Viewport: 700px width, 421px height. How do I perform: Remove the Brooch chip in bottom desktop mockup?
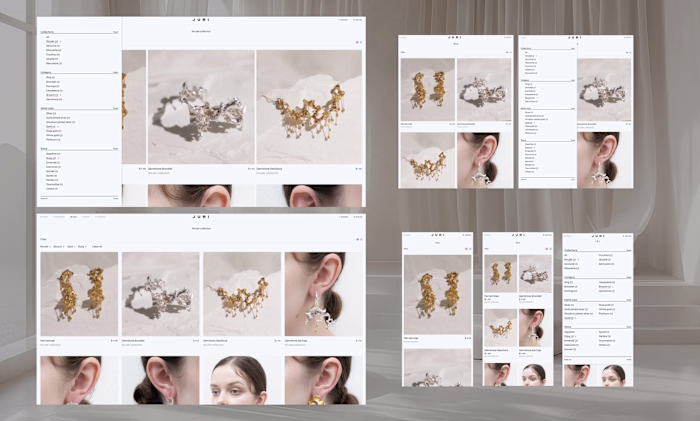pos(63,246)
